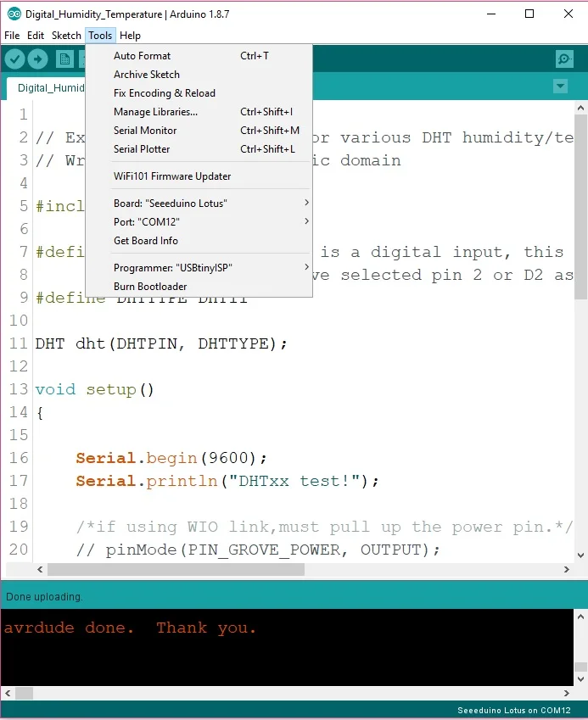
Task: Open the File menu
Action: click(12, 36)
